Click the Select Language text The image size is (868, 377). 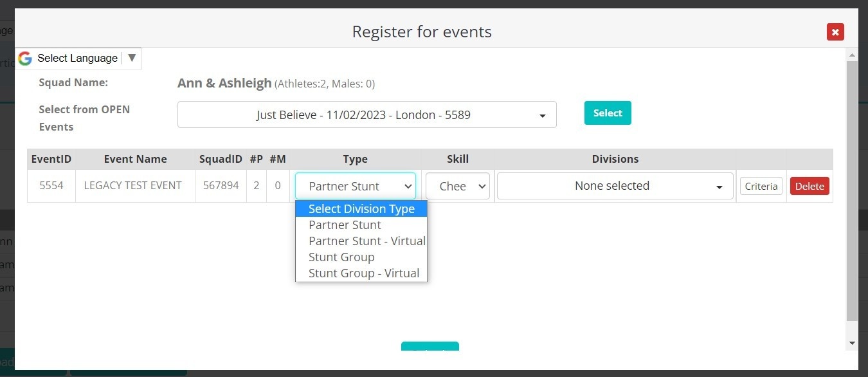point(77,59)
